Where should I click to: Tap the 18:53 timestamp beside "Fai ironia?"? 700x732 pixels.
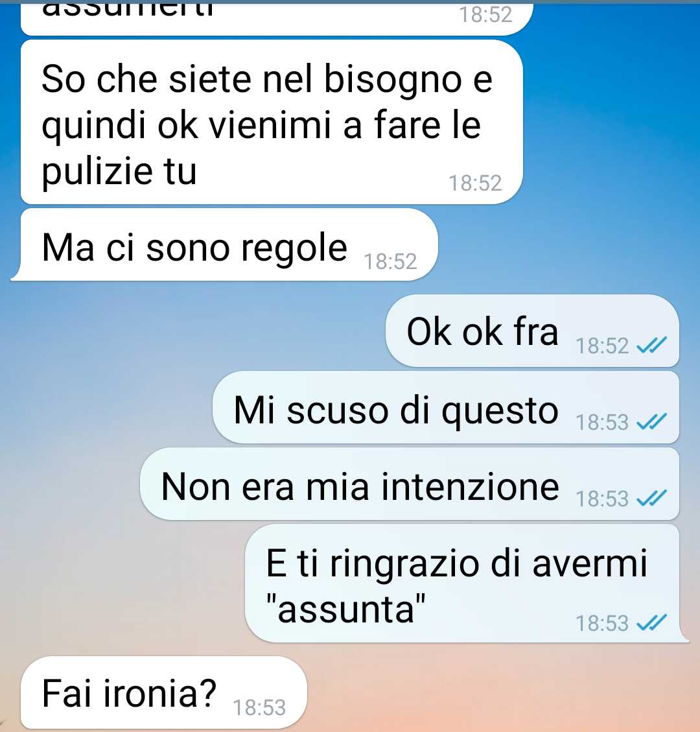tap(259, 708)
